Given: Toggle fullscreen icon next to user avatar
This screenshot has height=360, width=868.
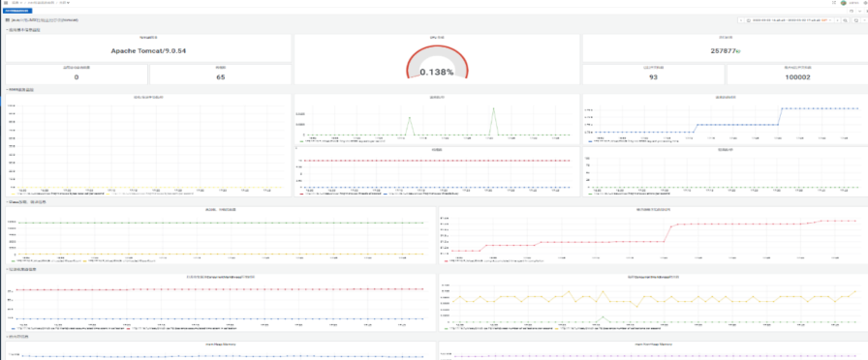Looking at the screenshot, I should coord(834,3).
